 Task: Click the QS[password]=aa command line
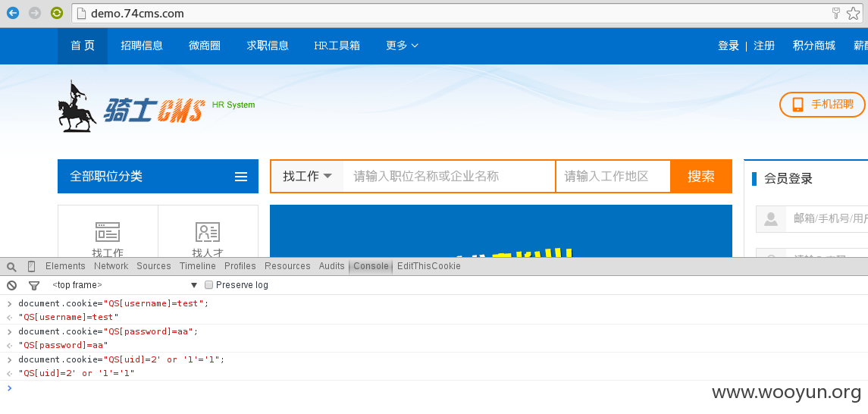point(108,331)
